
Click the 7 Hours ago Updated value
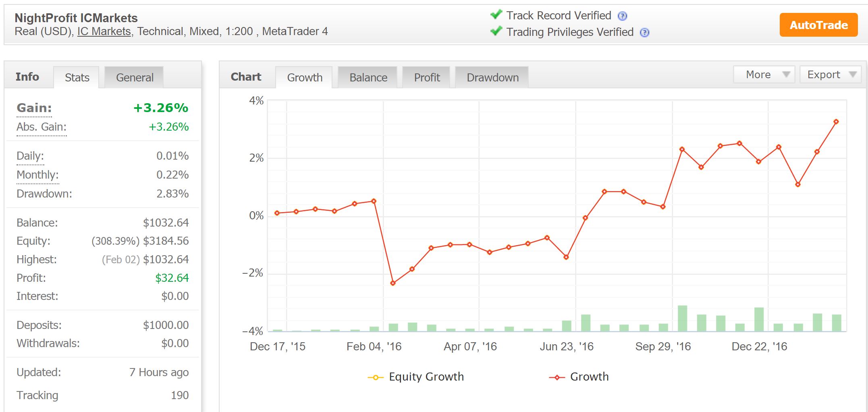coord(159,372)
